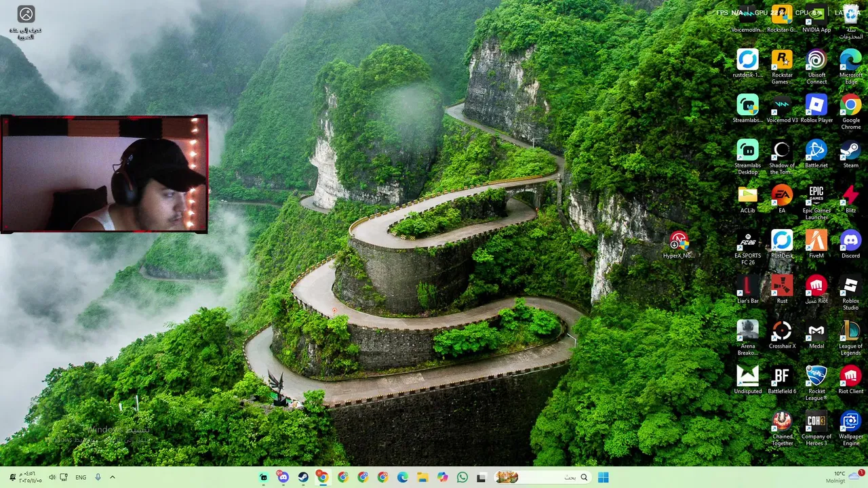Open Ubisoft Connect shortcut
The image size is (868, 488).
pyautogui.click(x=816, y=67)
